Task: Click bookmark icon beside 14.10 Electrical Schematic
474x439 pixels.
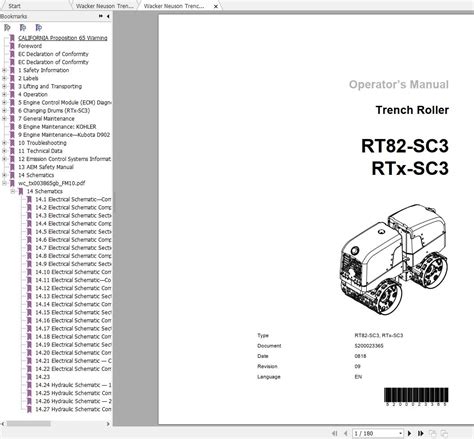Action: click(29, 272)
